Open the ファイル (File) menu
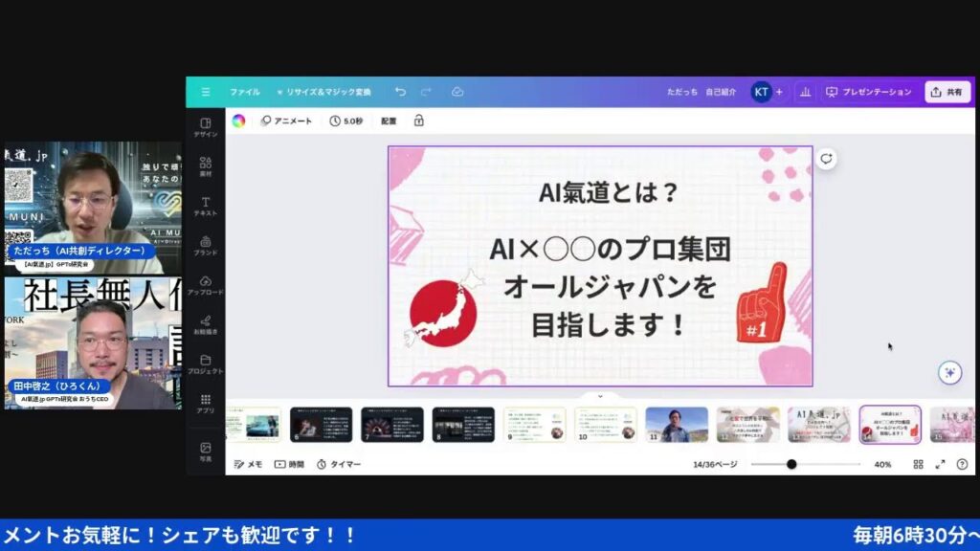 (244, 92)
